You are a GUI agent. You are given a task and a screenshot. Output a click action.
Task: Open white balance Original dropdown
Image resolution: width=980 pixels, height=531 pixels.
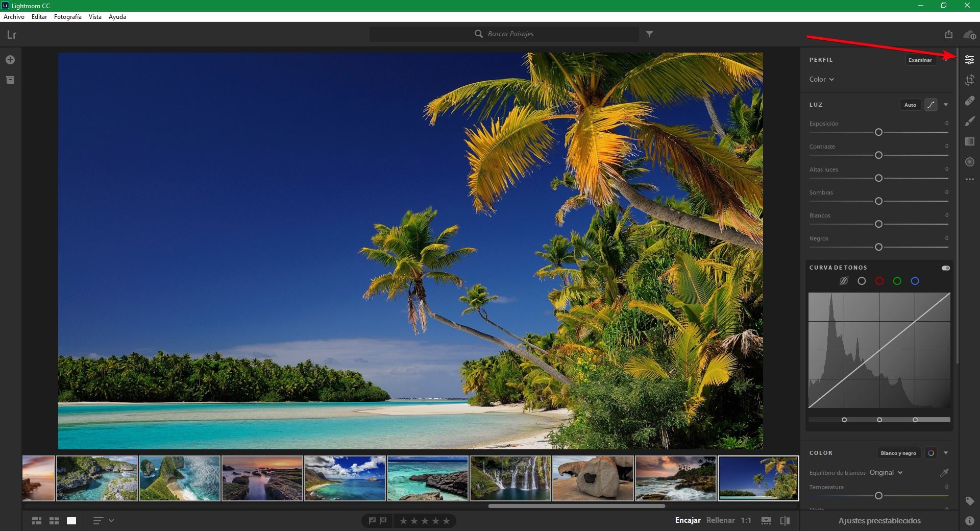pyautogui.click(x=886, y=473)
